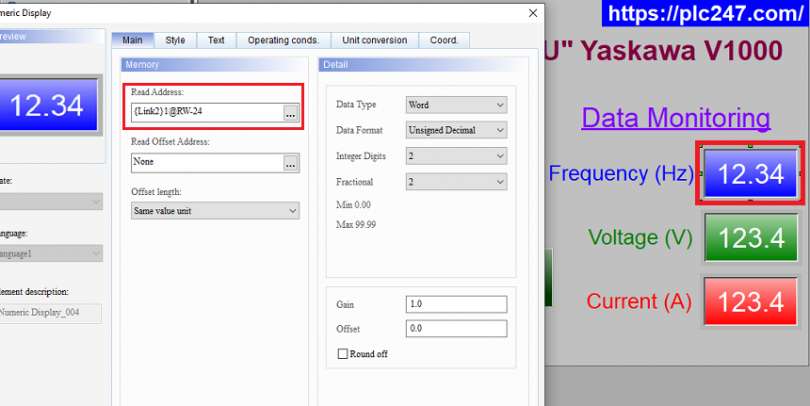
Task: Open the Coord. tab
Action: click(x=444, y=40)
